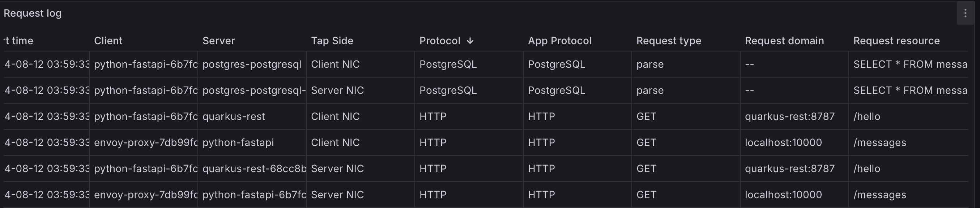Sort by the Tap Side column header
The width and height of the screenshot is (980, 208).
click(x=332, y=41)
